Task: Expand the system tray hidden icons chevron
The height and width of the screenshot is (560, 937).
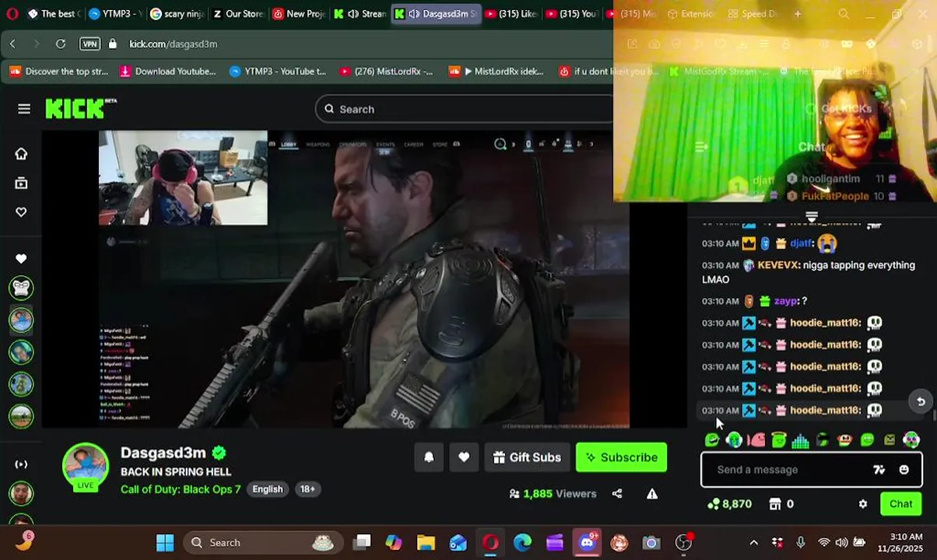Action: [753, 542]
